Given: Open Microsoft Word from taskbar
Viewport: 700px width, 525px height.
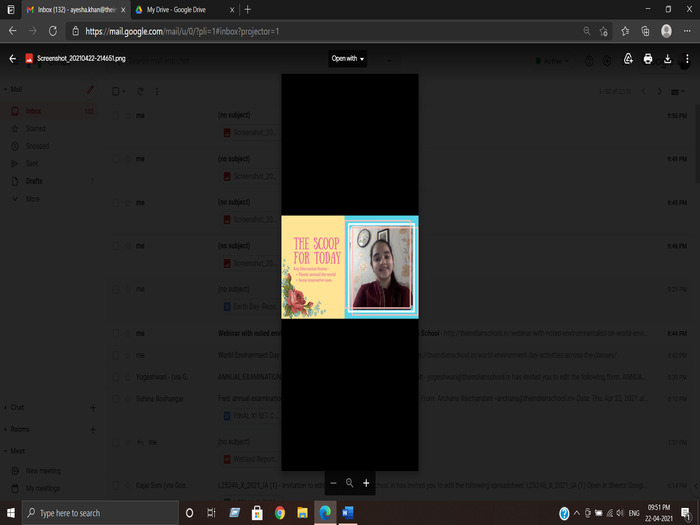Looking at the screenshot, I should click(348, 513).
